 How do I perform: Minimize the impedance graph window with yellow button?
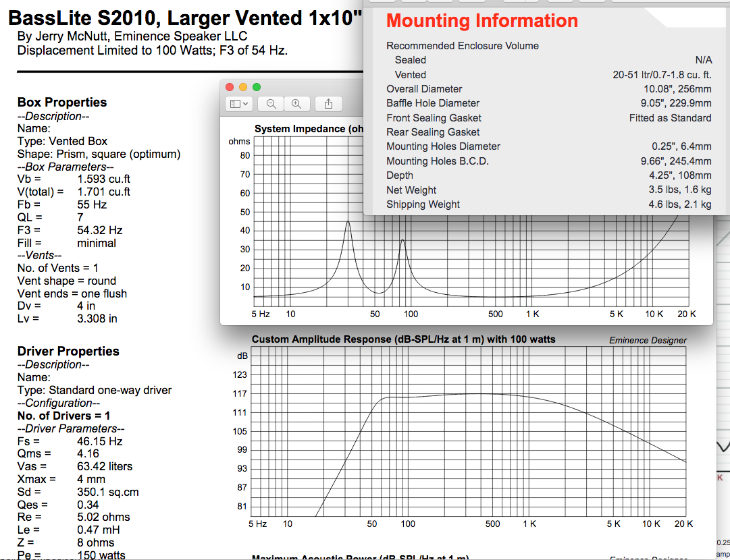click(243, 87)
